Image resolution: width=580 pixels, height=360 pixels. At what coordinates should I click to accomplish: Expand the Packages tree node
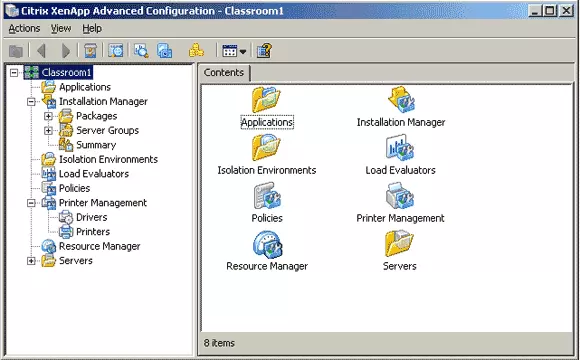click(x=48, y=116)
